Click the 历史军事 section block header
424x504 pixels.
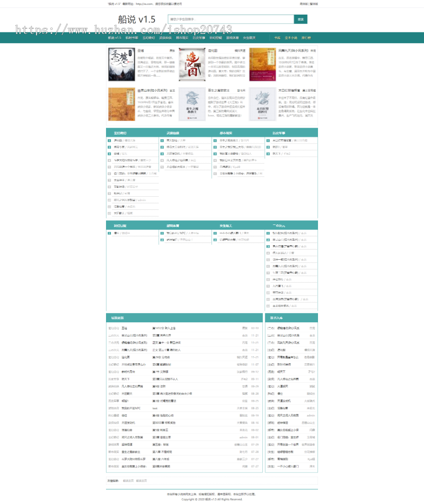tap(279, 133)
